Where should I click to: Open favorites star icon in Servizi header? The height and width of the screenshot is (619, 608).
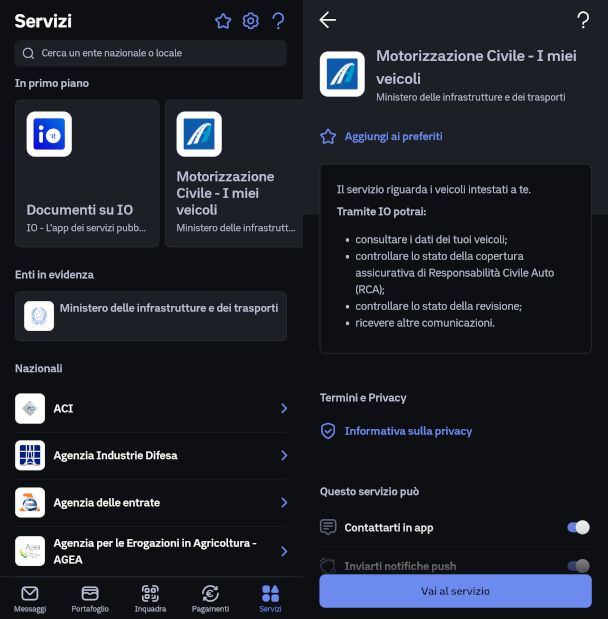223,21
